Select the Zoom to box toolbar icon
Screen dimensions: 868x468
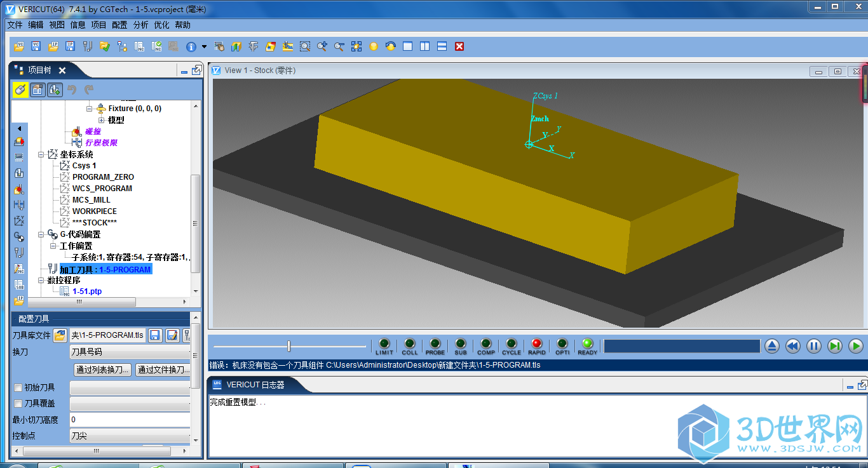click(305, 46)
